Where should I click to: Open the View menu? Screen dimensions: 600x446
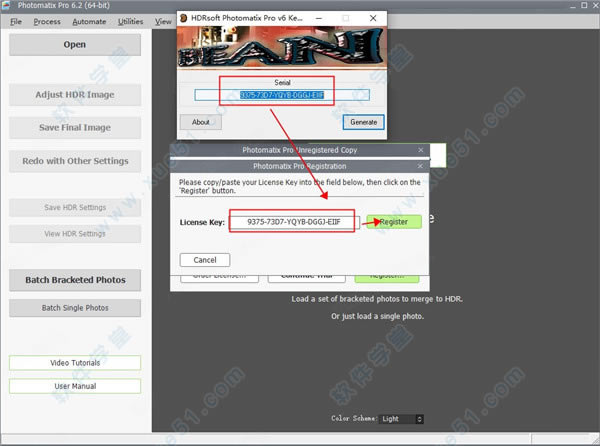click(x=163, y=21)
